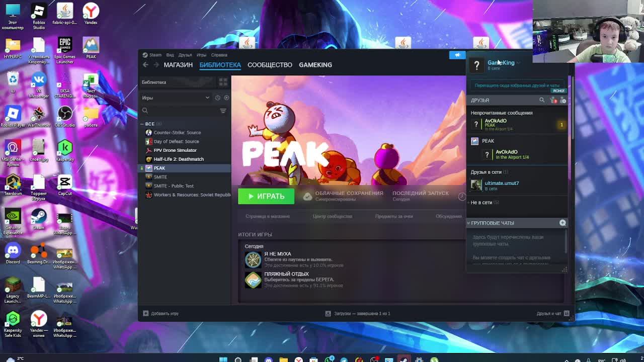Screen dimensions: 644x362
Task: Open CapCut desktop shortcut
Action: tap(65, 185)
